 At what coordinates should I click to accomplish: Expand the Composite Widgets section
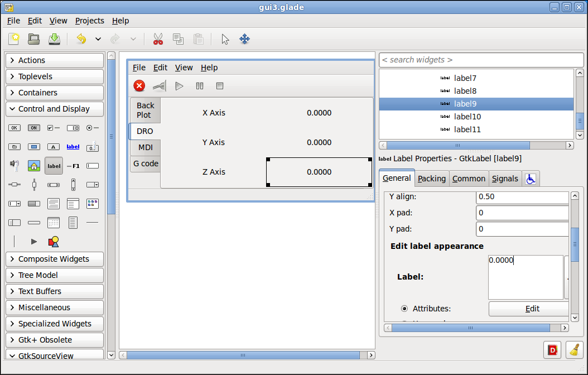(55, 259)
